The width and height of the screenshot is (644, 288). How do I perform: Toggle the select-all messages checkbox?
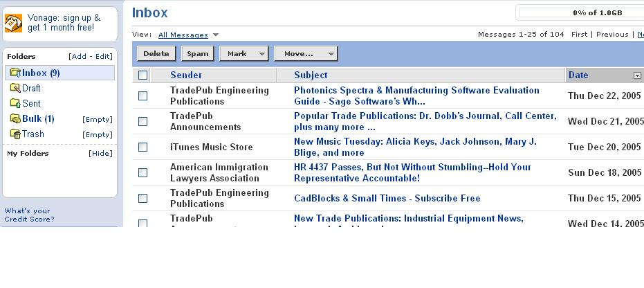(x=142, y=75)
